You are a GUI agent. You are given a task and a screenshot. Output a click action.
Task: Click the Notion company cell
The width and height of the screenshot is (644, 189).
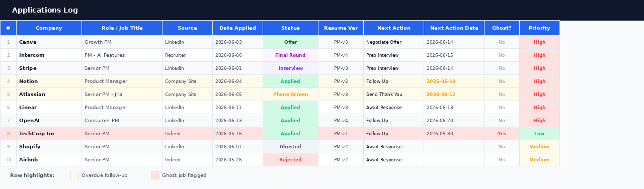click(49, 81)
